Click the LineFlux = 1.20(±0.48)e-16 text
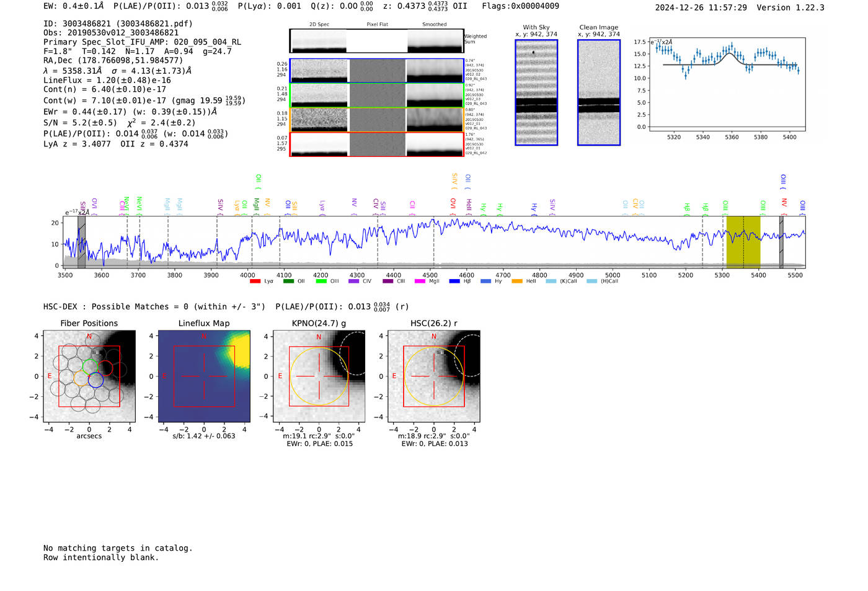This screenshot has height=591, width=868. pos(107,80)
